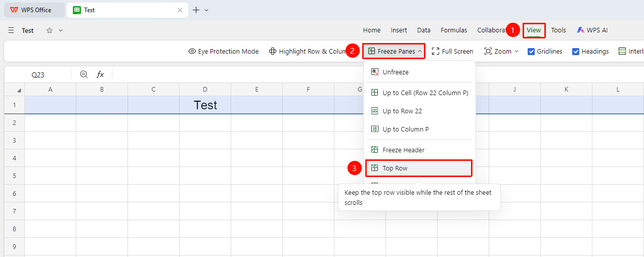
Task: Expand new tab options chevron
Action: coord(206,10)
